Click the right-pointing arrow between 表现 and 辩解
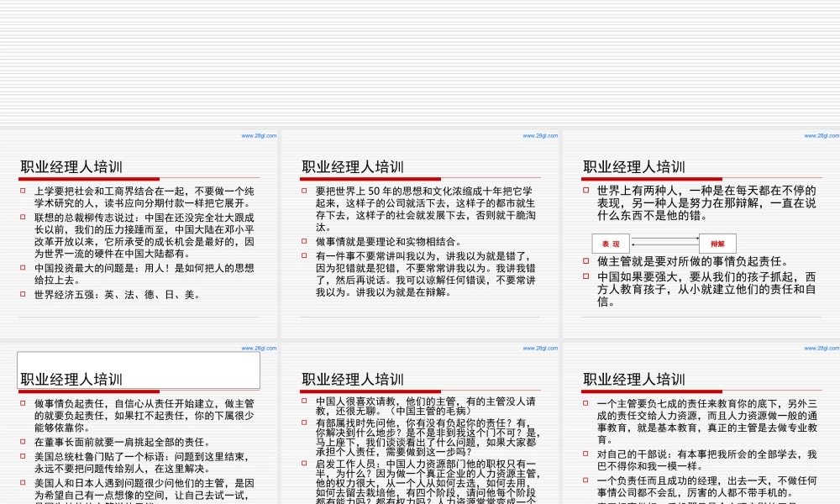 pyautogui.click(x=664, y=238)
